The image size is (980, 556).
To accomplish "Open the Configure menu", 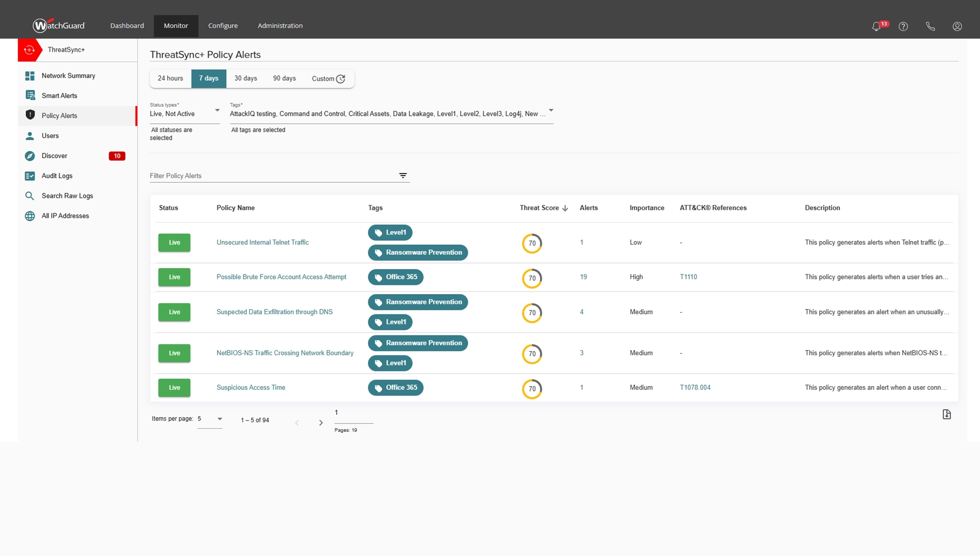I will (223, 25).
